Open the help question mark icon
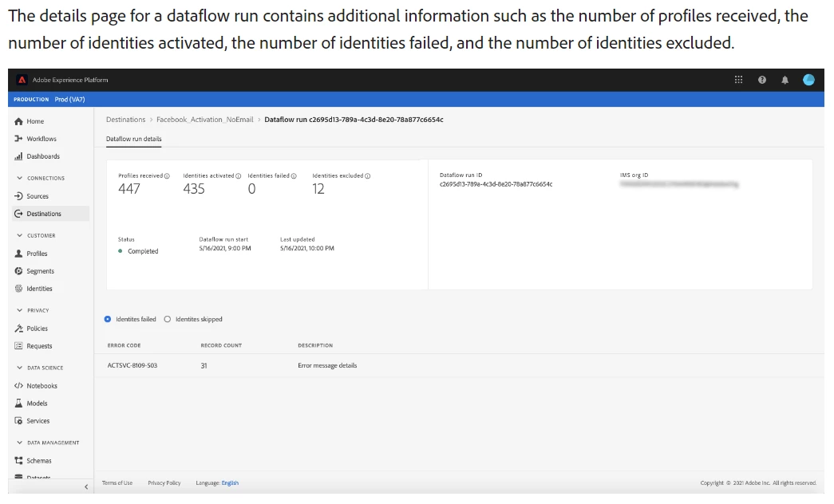The width and height of the screenshot is (834, 504). (x=761, y=80)
